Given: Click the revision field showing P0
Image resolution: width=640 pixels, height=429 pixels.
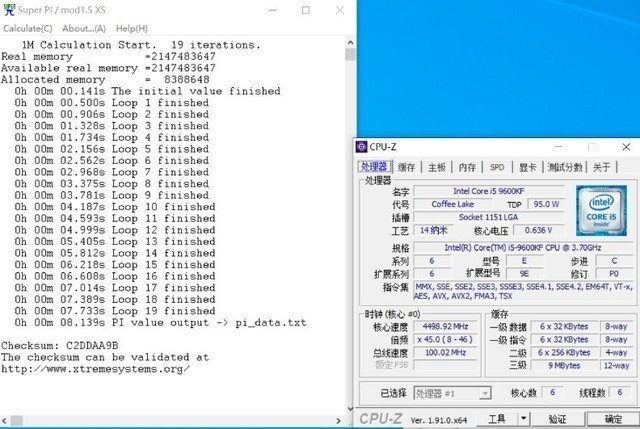Looking at the screenshot, I should coord(614,274).
